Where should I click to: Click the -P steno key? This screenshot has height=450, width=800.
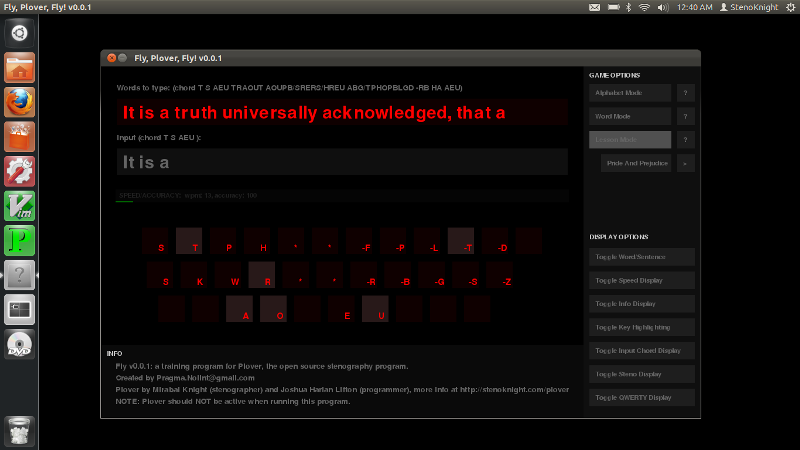coord(393,241)
